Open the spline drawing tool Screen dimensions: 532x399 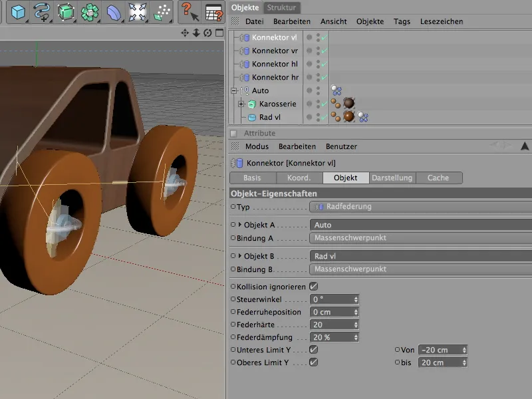41,12
